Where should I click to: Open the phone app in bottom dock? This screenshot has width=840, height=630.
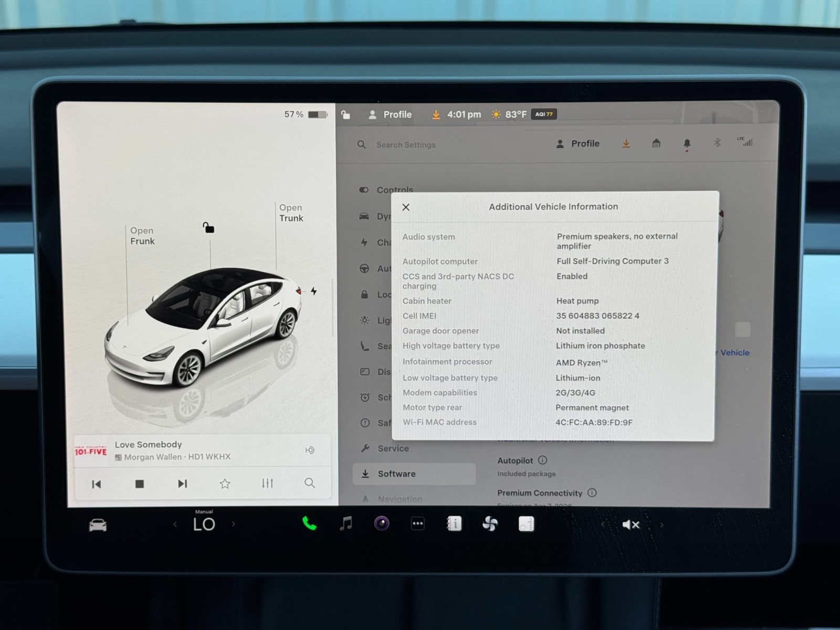click(x=309, y=523)
